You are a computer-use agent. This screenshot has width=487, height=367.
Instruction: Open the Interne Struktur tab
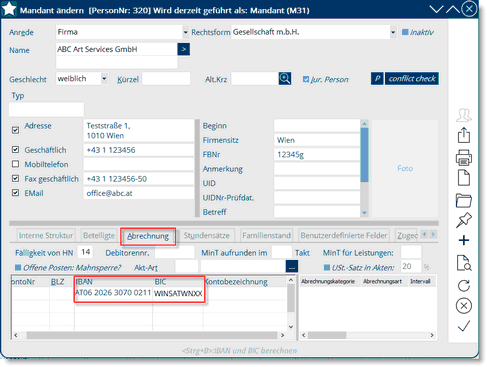click(x=46, y=236)
